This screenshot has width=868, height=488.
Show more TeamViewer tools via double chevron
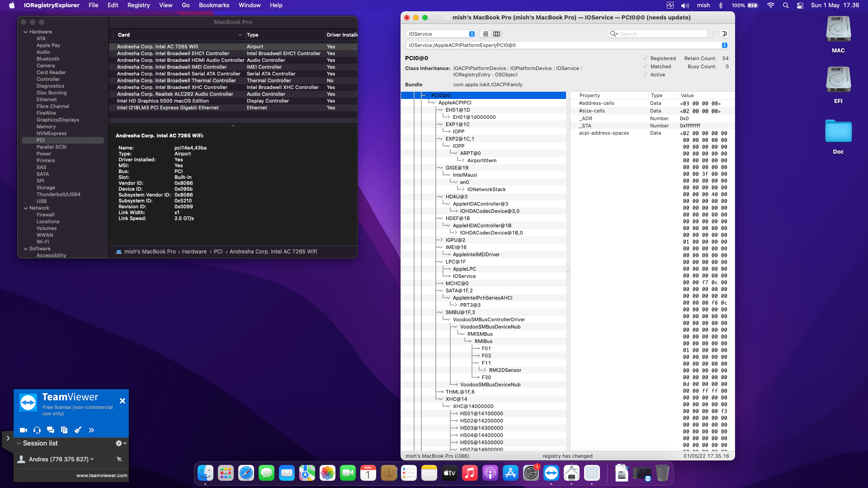coord(91,430)
